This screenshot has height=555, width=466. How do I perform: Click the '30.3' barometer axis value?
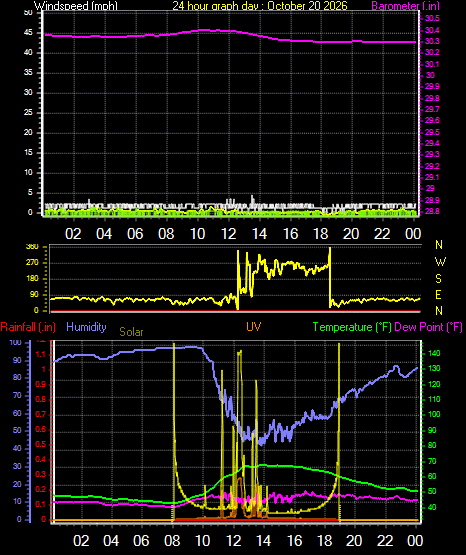tap(432, 42)
